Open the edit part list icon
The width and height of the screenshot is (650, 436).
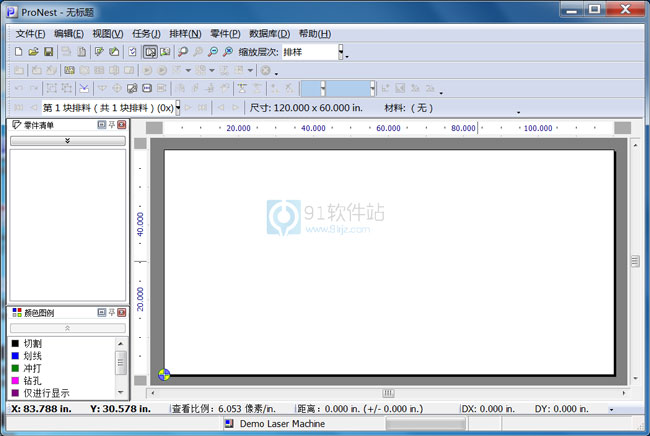click(99, 52)
